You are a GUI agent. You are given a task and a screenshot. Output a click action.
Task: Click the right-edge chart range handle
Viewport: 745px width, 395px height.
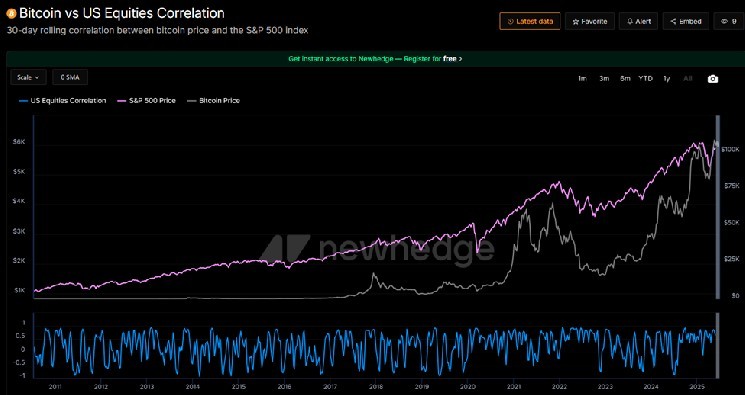(718, 207)
